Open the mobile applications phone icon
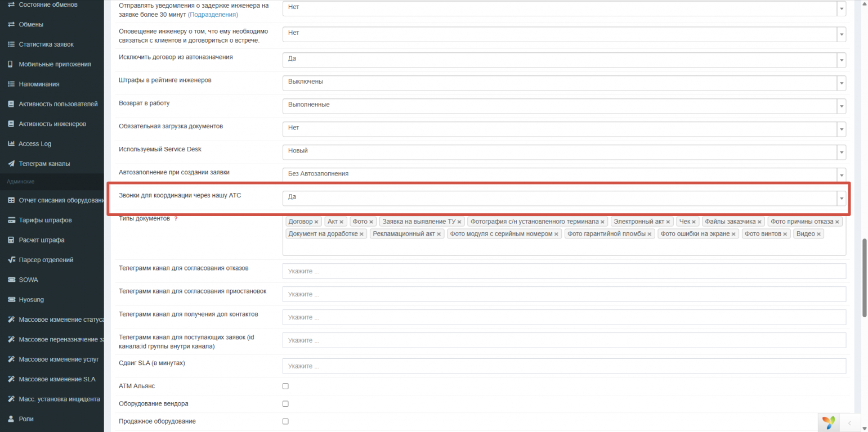 coord(11,64)
